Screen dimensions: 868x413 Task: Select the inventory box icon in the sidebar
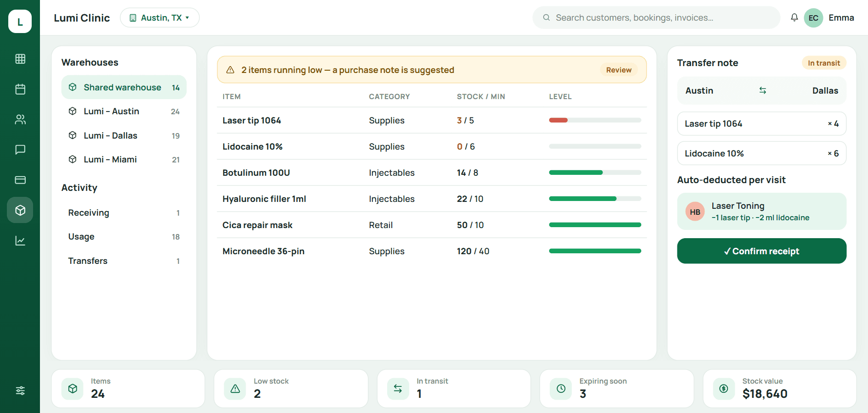pyautogui.click(x=20, y=210)
